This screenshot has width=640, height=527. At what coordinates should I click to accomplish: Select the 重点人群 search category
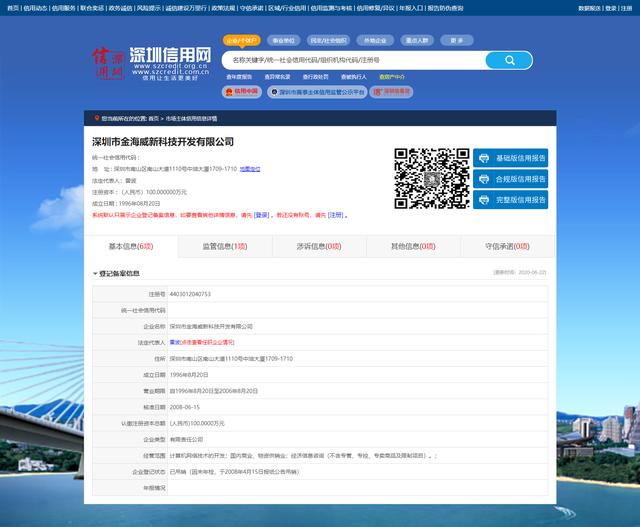pyautogui.click(x=417, y=40)
